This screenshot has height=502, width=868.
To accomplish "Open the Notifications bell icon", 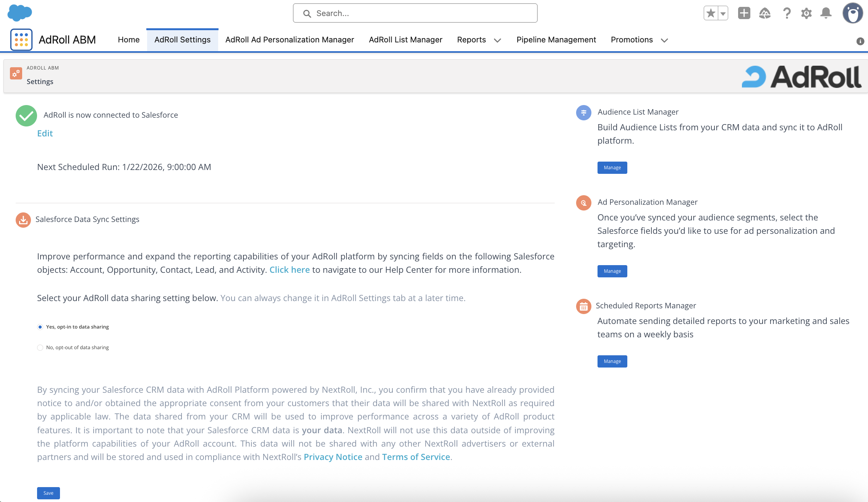I will tap(826, 13).
